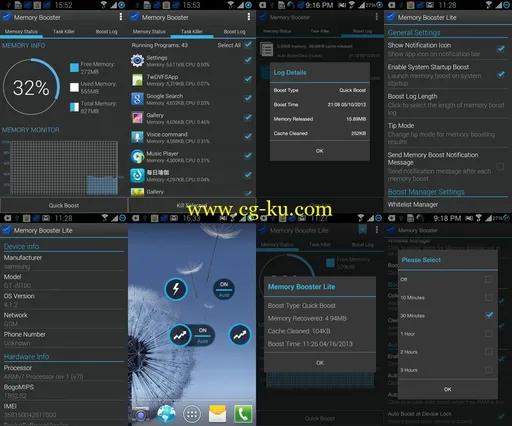512x426 pixels.
Task: Tap the Model GT-I9100 row
Action: click(64, 281)
